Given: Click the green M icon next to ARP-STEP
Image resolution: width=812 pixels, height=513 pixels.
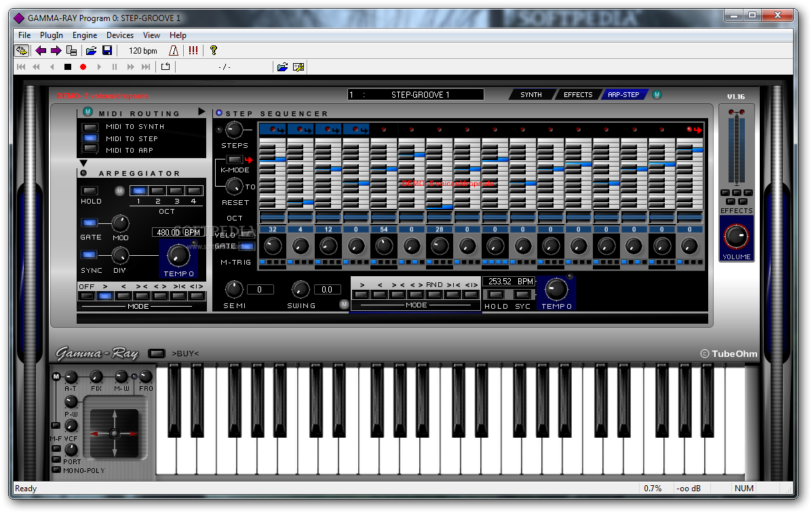Looking at the screenshot, I should [657, 95].
